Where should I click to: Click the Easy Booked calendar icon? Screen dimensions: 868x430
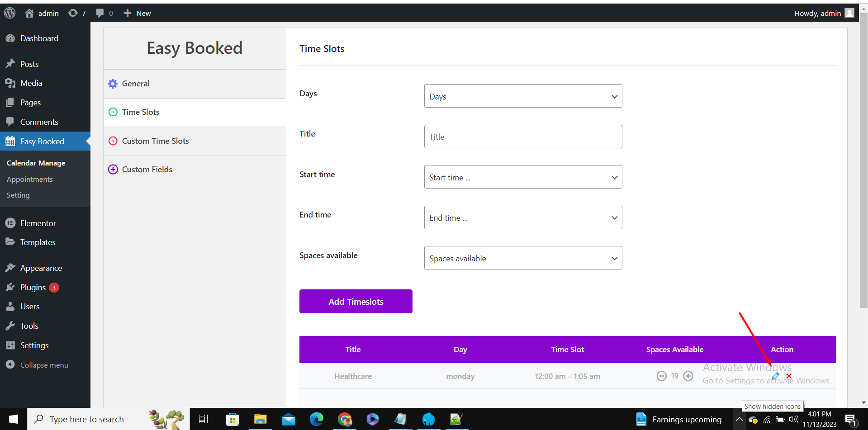[x=10, y=142]
